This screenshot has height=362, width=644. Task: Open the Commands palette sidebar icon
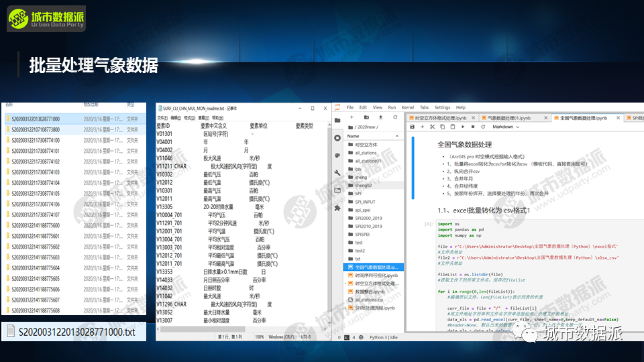click(337, 155)
